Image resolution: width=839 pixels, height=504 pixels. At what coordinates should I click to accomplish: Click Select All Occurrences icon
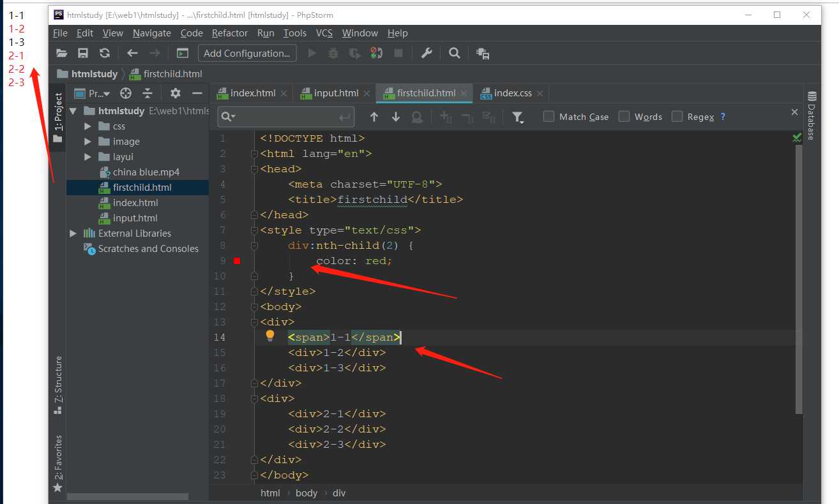pyautogui.click(x=489, y=117)
